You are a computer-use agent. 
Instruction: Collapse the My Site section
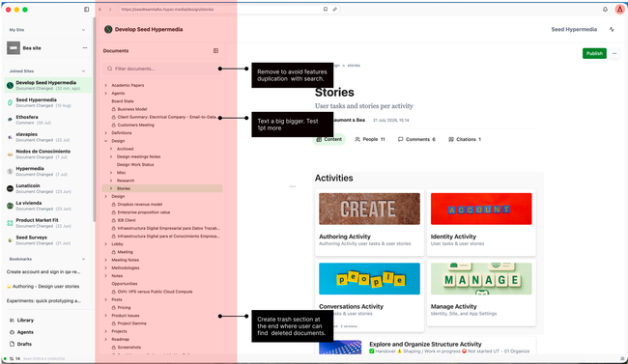(x=83, y=30)
